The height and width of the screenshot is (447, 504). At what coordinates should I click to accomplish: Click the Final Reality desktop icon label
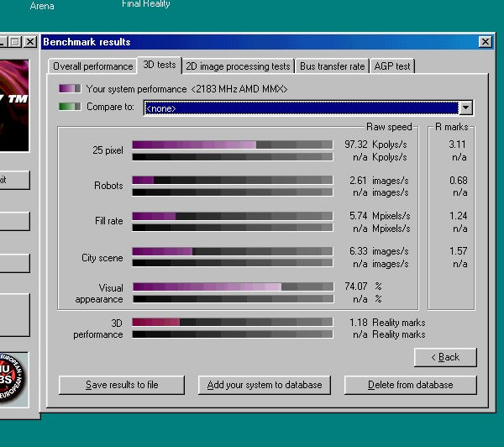tap(146, 4)
